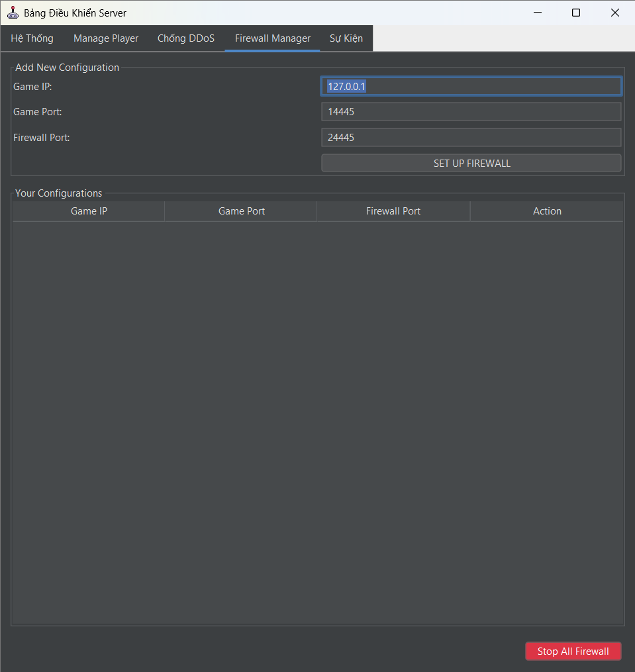Click the Action column header
The width and height of the screenshot is (635, 672).
[x=547, y=211]
